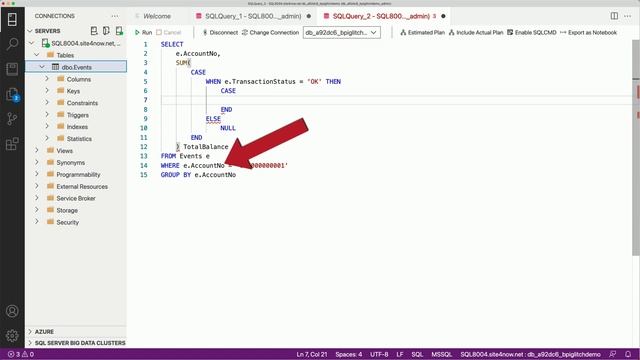Expand the Statistics folder
Viewport: 640px width, 360px height.
(47, 138)
